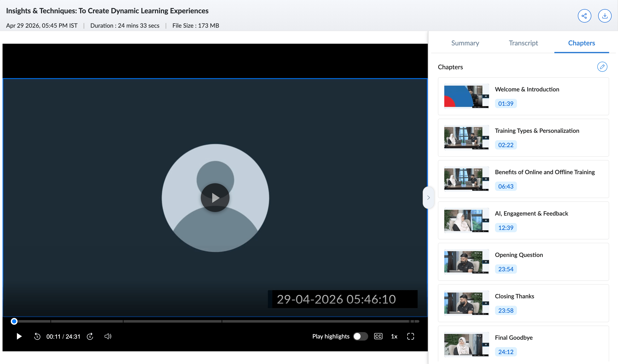Click the 29-04-2026 05:46:10 timestamp overlay
This screenshot has width=618, height=364.
[x=343, y=299]
